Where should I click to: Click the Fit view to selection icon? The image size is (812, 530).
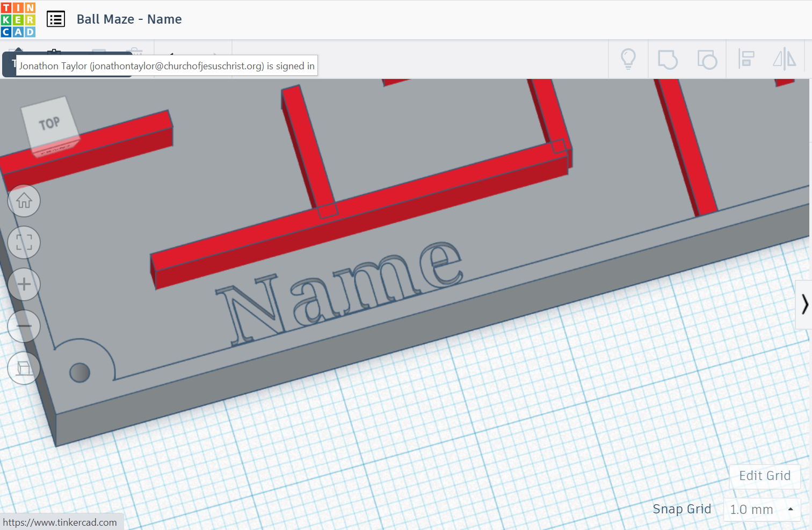point(24,242)
